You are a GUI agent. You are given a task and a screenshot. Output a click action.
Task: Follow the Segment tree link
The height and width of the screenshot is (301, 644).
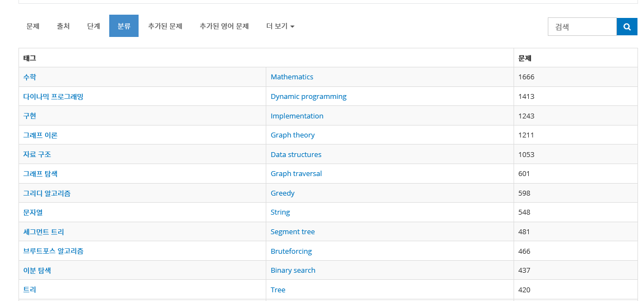tap(292, 231)
